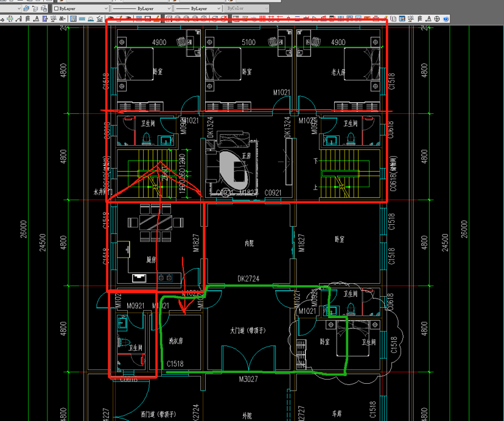Click the M3027 door label in drawing

(x=248, y=380)
